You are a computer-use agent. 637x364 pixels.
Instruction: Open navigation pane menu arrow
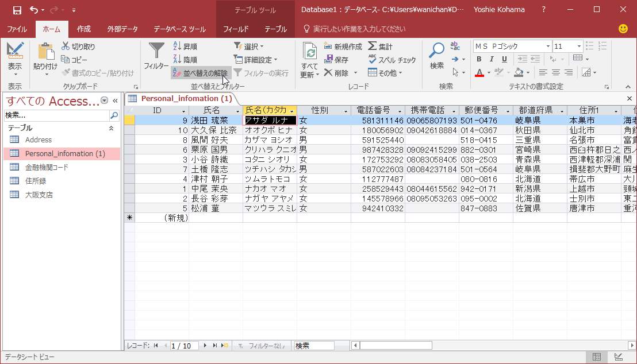point(105,100)
